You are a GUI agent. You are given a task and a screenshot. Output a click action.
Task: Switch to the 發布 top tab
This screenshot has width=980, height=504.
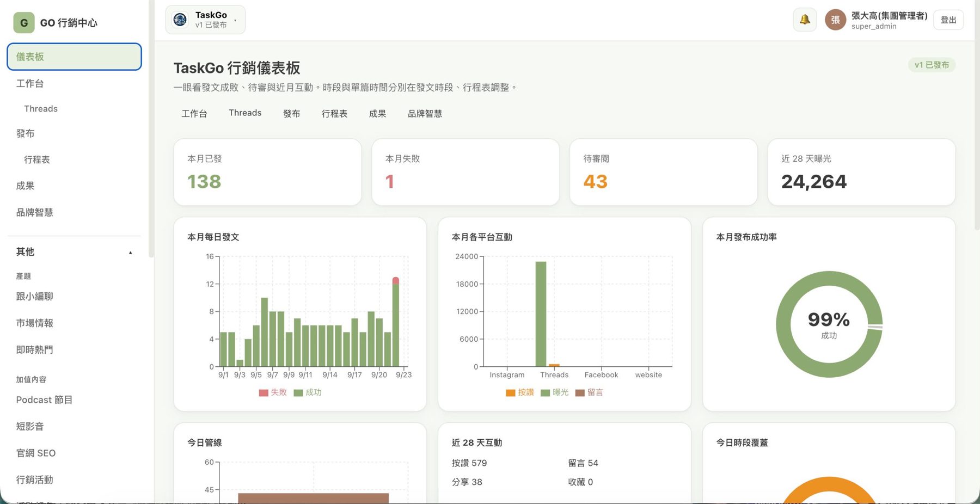[x=291, y=114]
